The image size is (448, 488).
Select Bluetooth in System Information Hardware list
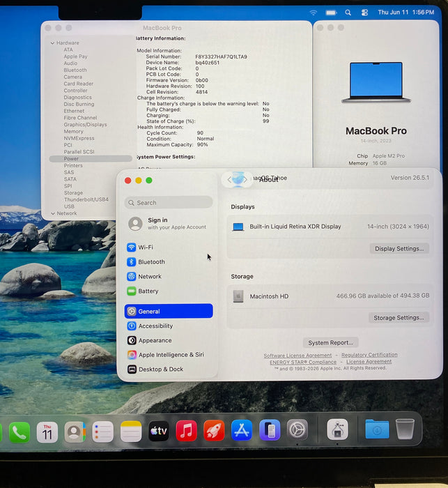(x=75, y=70)
